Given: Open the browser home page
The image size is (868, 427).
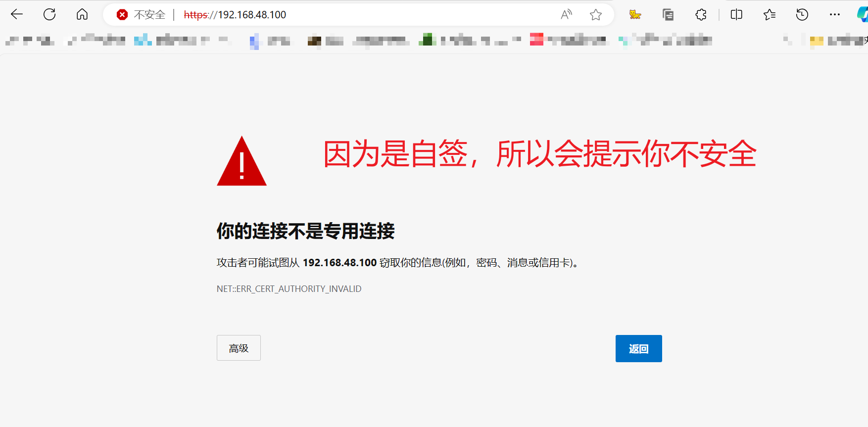Looking at the screenshot, I should pos(82,15).
